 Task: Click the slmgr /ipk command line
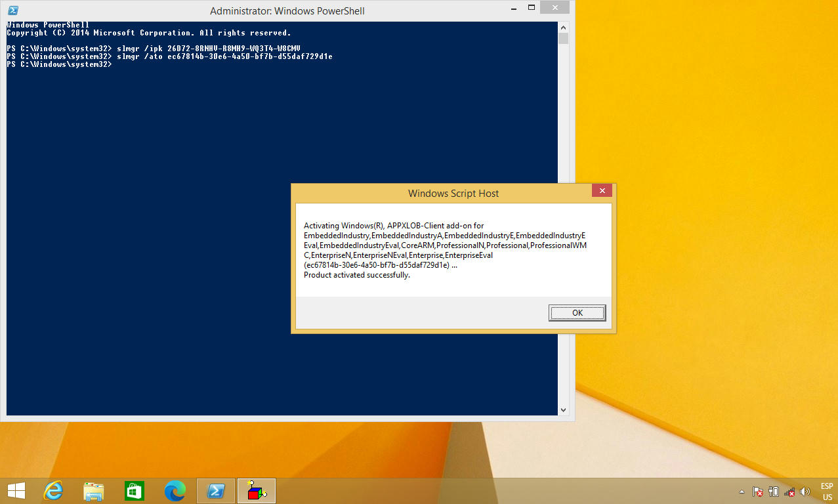coord(154,49)
